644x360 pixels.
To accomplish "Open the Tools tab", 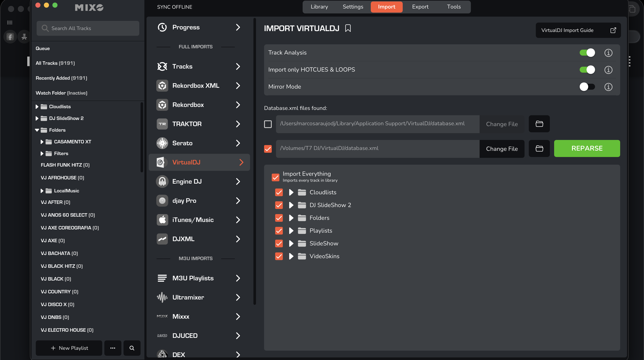I will [x=454, y=7].
